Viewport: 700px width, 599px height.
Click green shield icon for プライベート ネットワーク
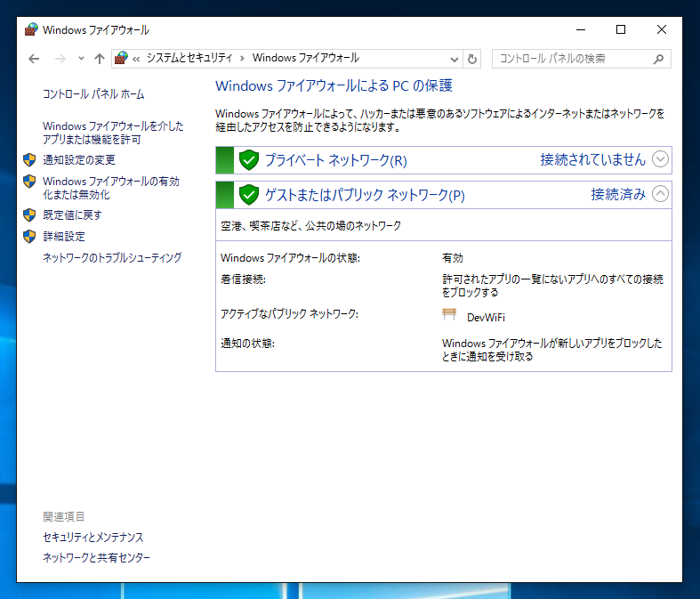249,160
